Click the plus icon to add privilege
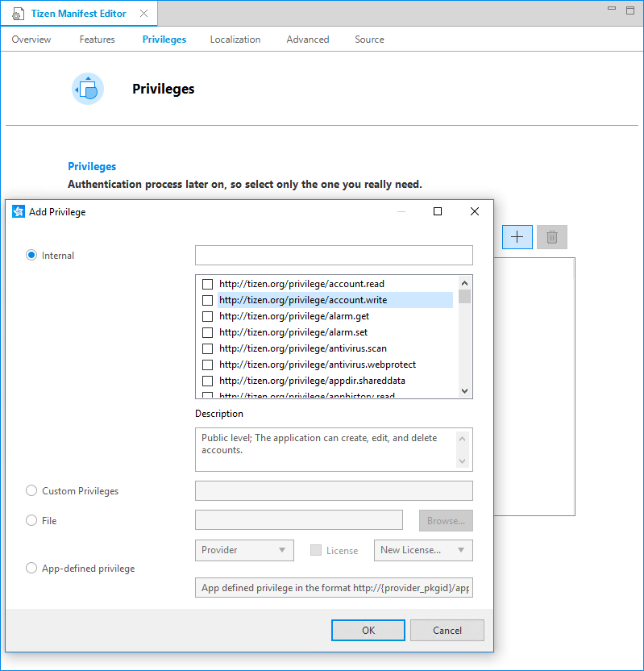This screenshot has width=644, height=671. [517, 237]
